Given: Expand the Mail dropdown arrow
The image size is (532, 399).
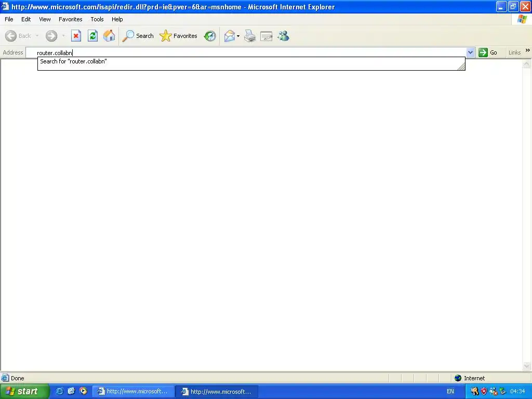Looking at the screenshot, I should [238, 36].
